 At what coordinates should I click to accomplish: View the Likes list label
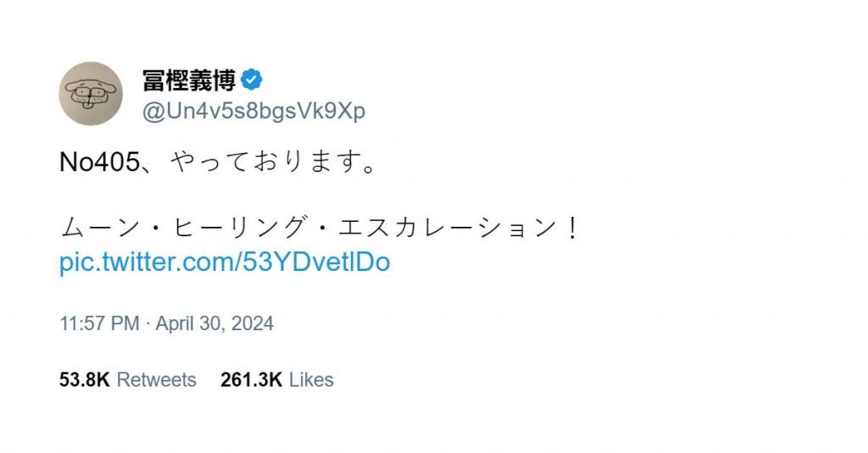(311, 380)
